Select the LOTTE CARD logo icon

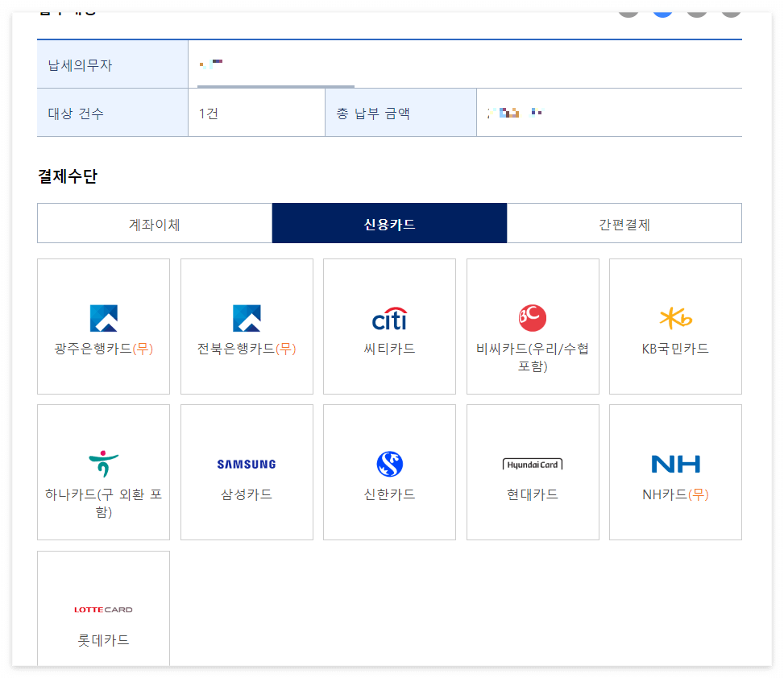102,609
